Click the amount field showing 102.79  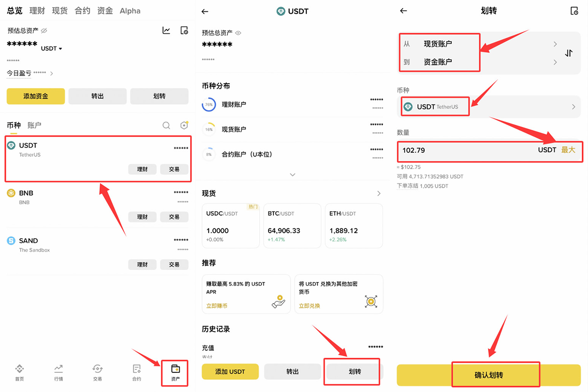[x=489, y=150]
